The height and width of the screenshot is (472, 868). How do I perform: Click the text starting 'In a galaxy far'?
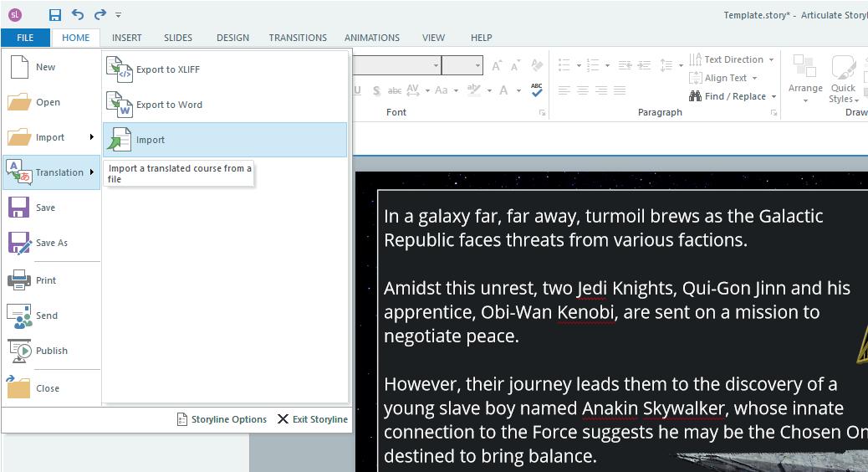[604, 228]
